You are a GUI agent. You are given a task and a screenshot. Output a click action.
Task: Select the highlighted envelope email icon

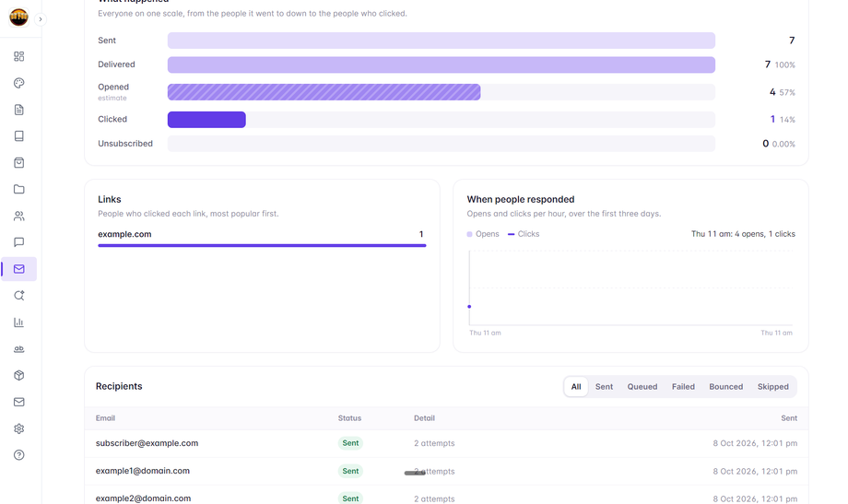click(x=19, y=269)
